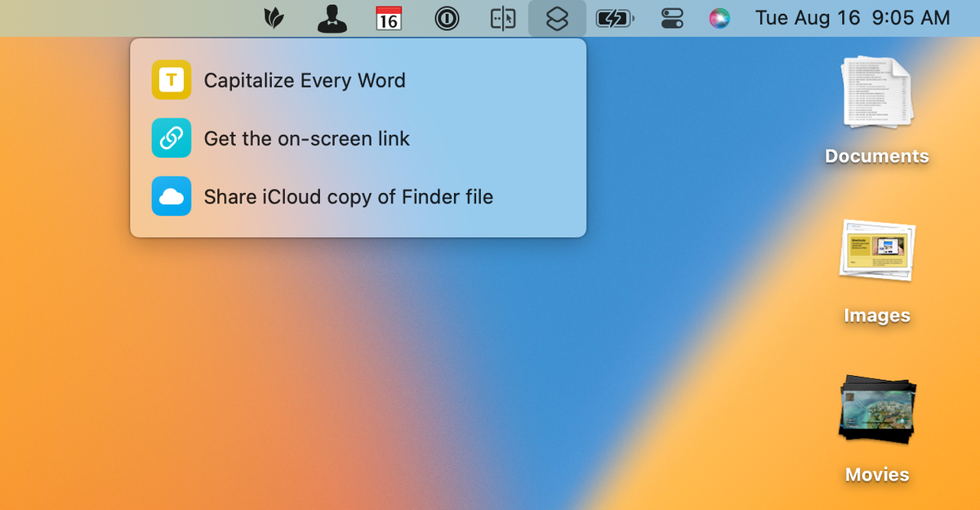
Task: Open the Fantastical calendar showing 16
Action: pos(388,18)
